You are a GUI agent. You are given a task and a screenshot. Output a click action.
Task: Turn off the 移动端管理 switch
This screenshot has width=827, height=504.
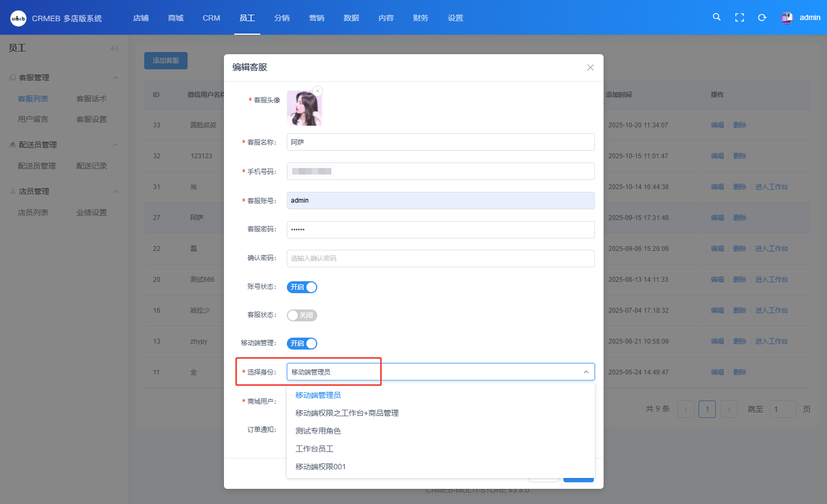pos(302,344)
